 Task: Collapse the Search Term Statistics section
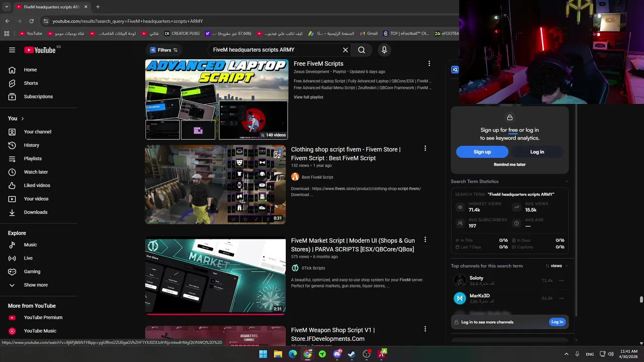(567, 182)
